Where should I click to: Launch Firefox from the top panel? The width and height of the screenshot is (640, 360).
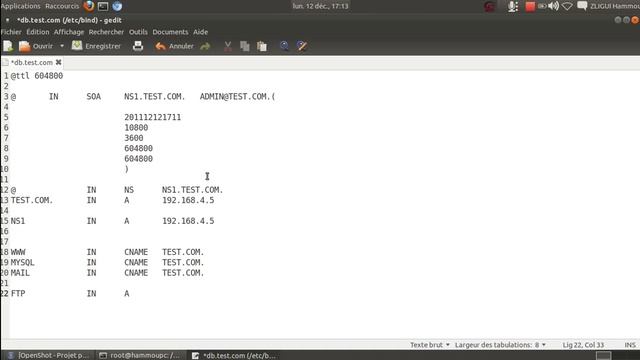click(89, 6)
